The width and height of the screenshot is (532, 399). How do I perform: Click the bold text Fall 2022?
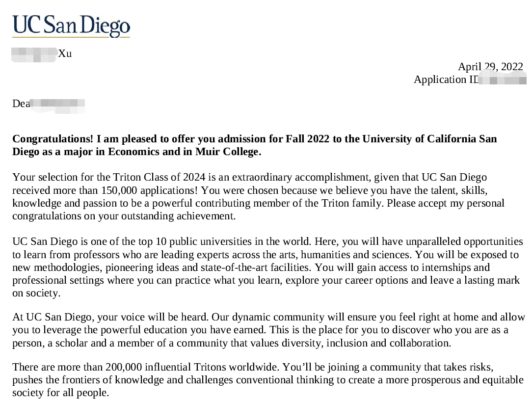click(x=307, y=139)
